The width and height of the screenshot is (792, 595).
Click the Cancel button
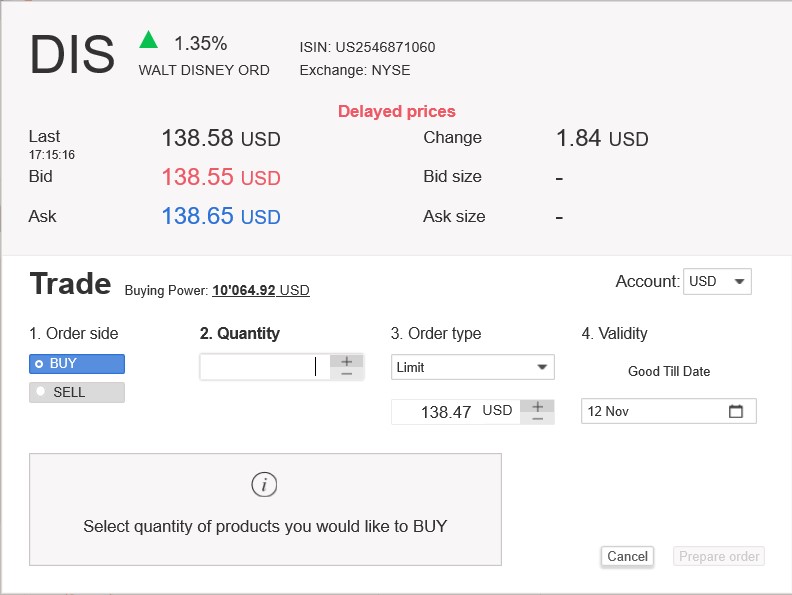pos(627,557)
